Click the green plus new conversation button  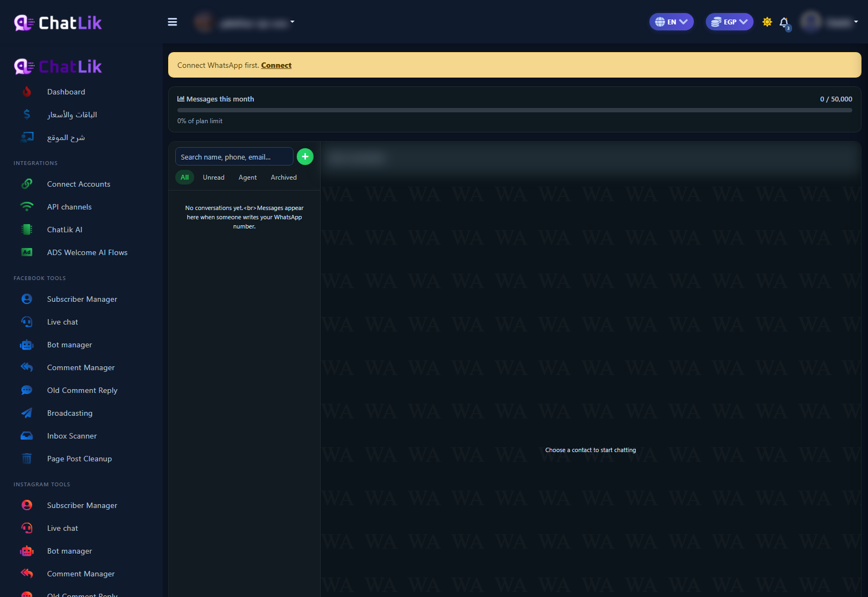coord(305,156)
